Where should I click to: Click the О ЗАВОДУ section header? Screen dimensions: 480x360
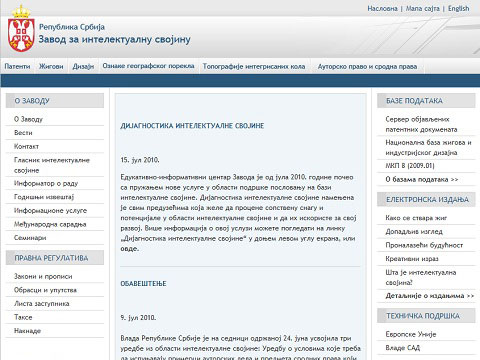tap(55, 101)
